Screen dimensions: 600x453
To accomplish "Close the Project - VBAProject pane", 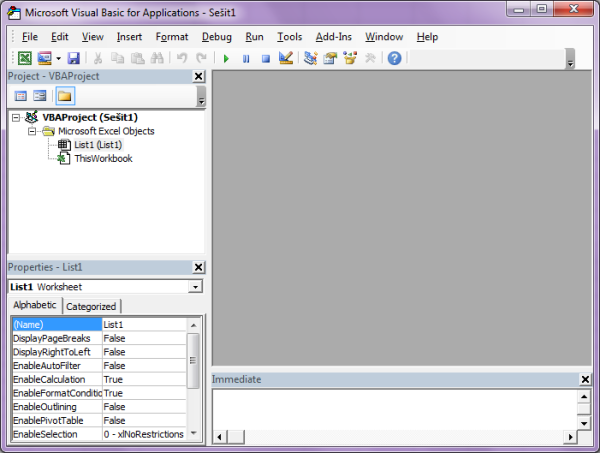I will tap(198, 77).
